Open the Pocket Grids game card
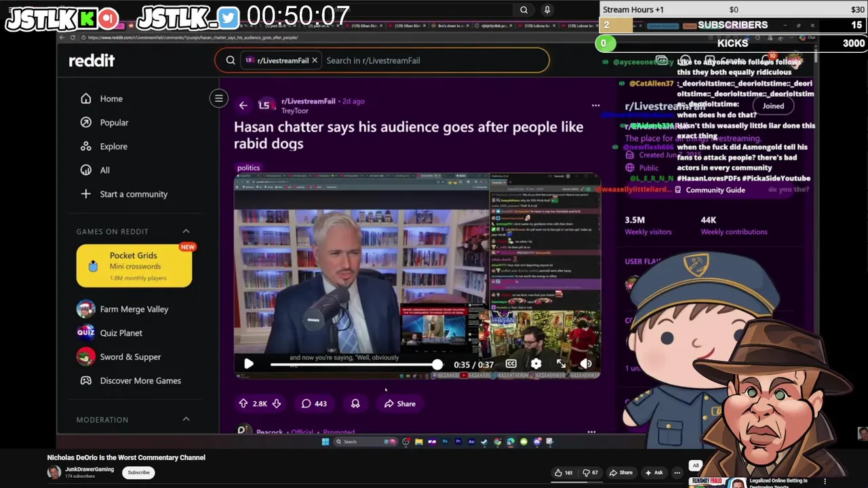Image resolution: width=868 pixels, height=488 pixels. click(x=134, y=266)
